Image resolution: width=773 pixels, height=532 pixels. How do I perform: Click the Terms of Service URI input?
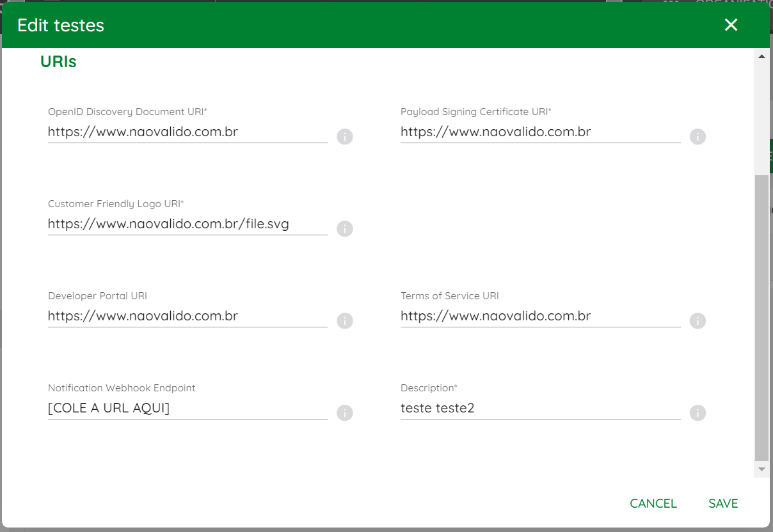coord(541,317)
